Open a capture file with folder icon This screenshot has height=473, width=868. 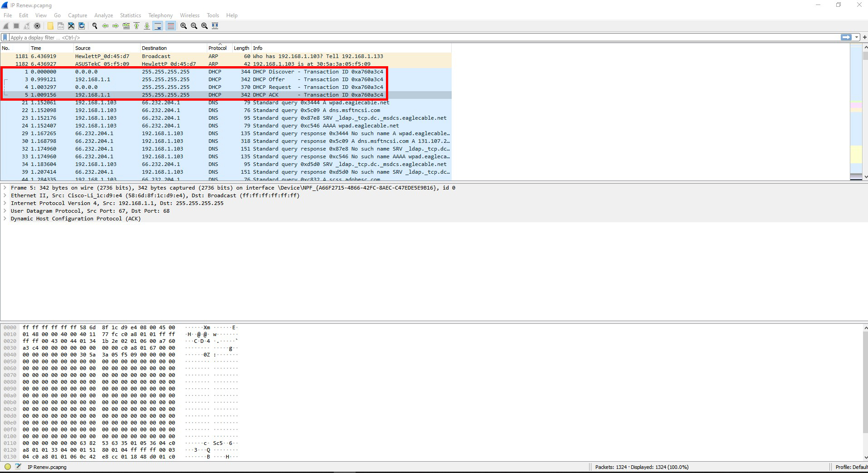[x=50, y=26]
